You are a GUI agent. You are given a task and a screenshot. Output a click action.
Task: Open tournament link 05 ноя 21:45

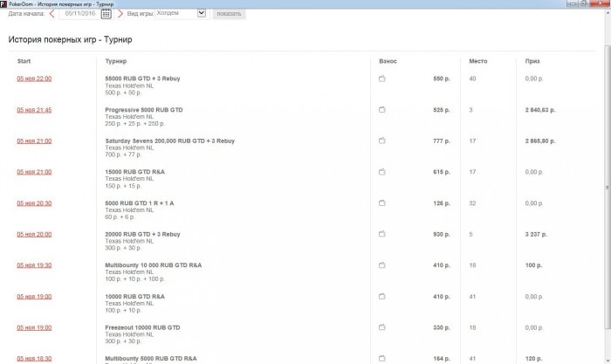34,110
